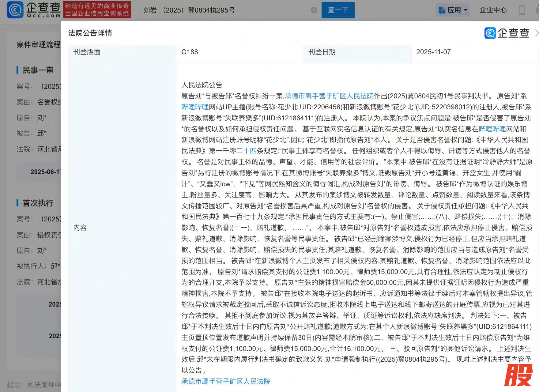Select the 首次执行 section heading
This screenshot has width=539, height=392.
click(38, 203)
